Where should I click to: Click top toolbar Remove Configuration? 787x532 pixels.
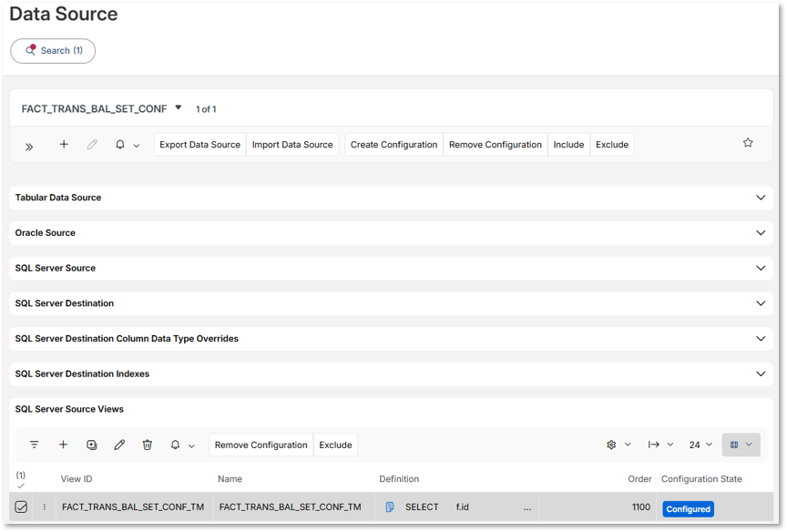pos(496,145)
